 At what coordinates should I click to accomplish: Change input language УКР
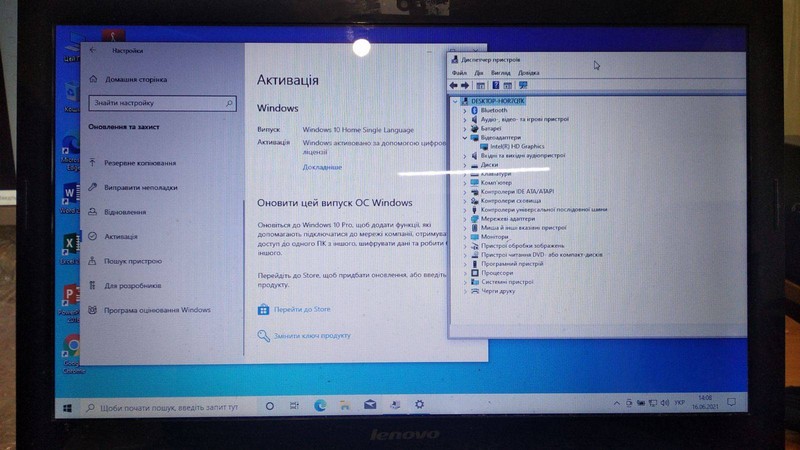(x=679, y=403)
